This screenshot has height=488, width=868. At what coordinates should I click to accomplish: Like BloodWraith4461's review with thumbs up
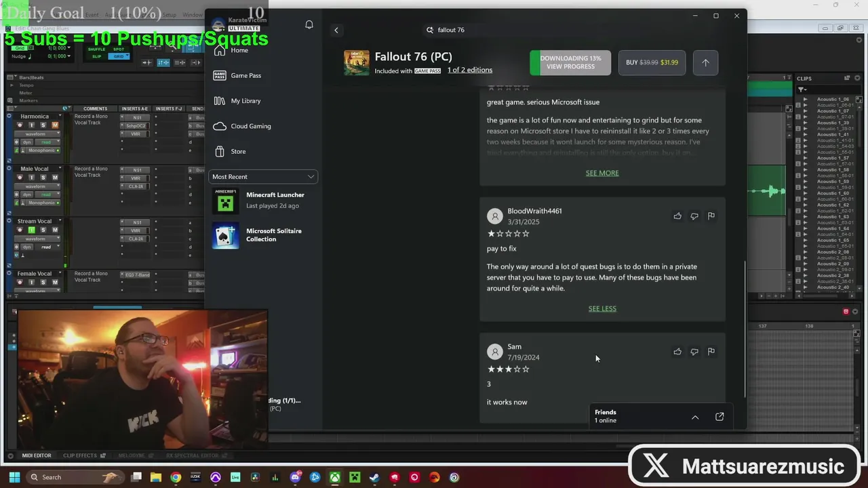coord(677,216)
